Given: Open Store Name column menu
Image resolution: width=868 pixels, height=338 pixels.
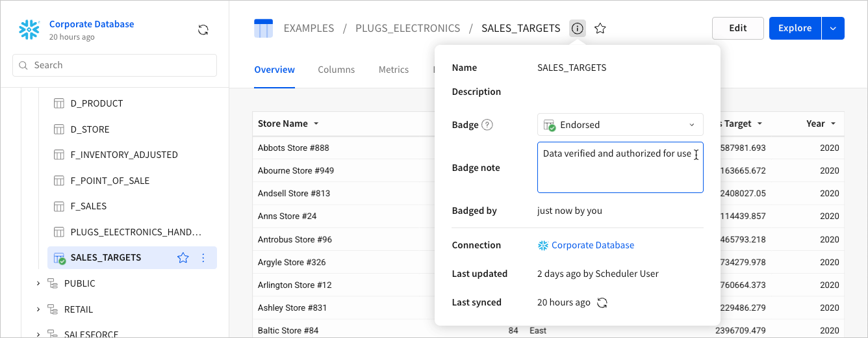Looking at the screenshot, I should point(316,123).
